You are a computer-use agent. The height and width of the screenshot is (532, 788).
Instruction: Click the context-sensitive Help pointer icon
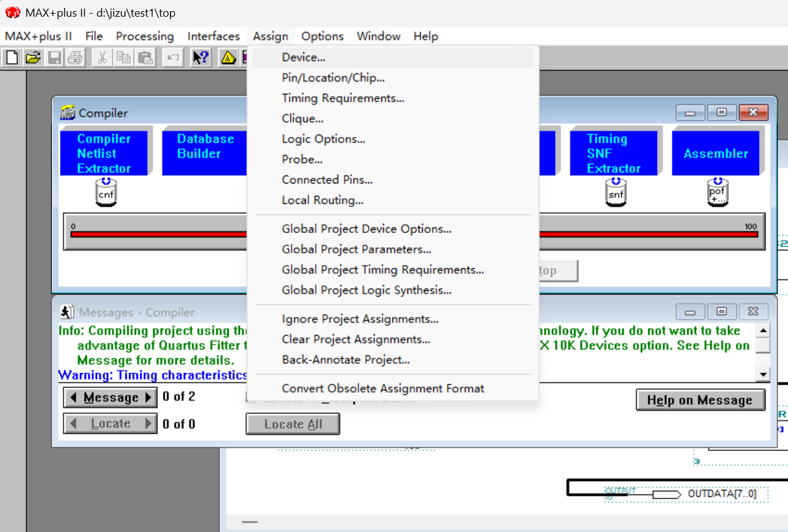(200, 57)
